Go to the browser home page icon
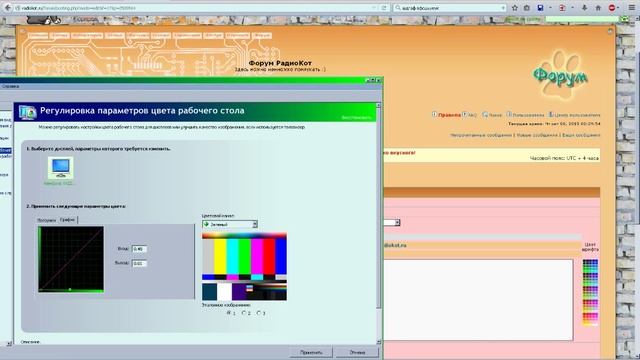The height and width of the screenshot is (360, 640). (x=598, y=8)
